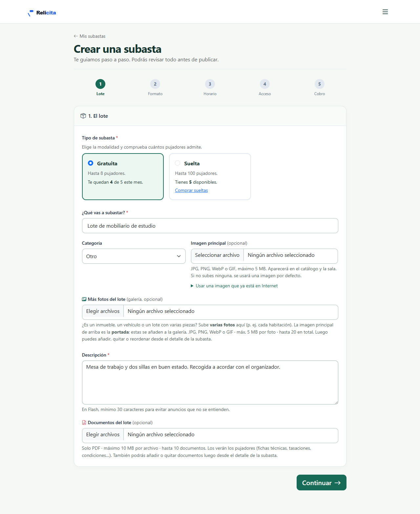This screenshot has width=420, height=514.
Task: Focus the '¿Qué vas a subastar?' text field
Action: (210, 226)
